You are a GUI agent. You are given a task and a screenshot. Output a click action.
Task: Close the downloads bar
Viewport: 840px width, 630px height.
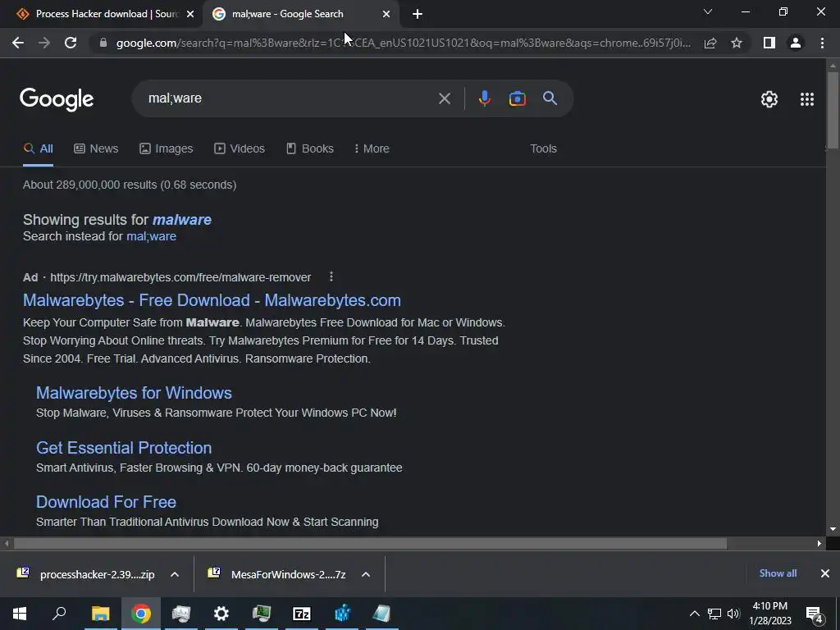(825, 573)
